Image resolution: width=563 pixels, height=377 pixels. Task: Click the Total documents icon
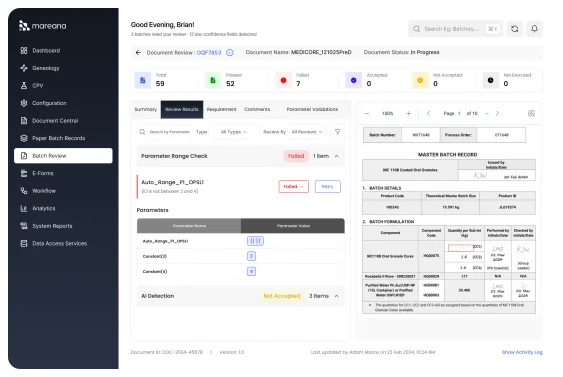coord(143,80)
